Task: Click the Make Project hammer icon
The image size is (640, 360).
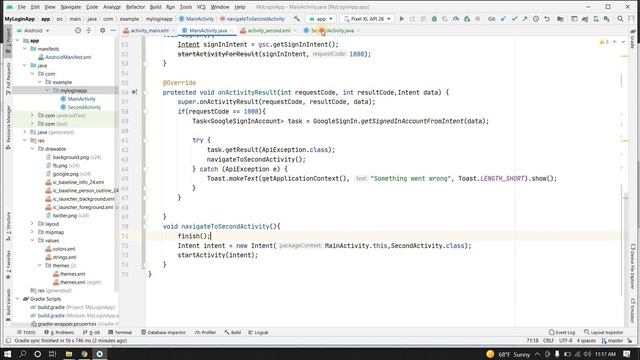Action: tap(297, 19)
